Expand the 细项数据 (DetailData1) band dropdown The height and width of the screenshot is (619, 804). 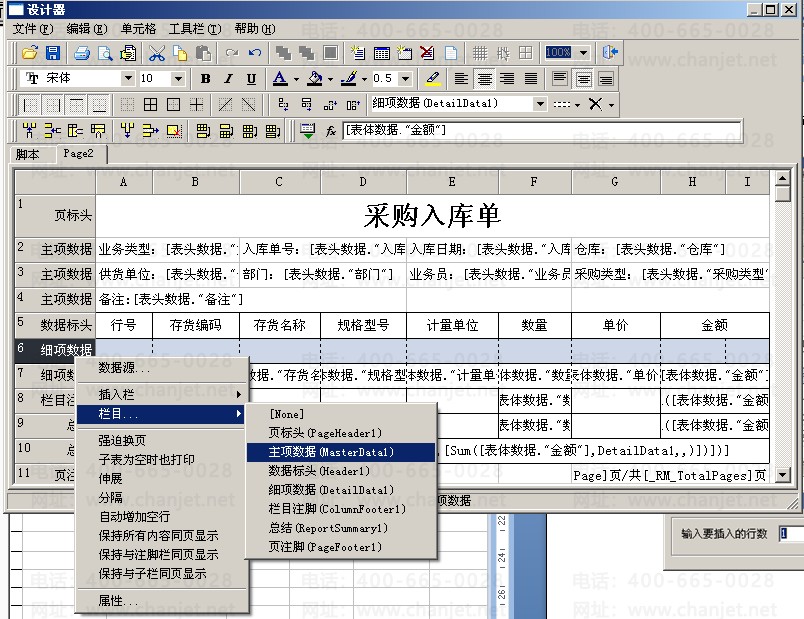(x=540, y=104)
